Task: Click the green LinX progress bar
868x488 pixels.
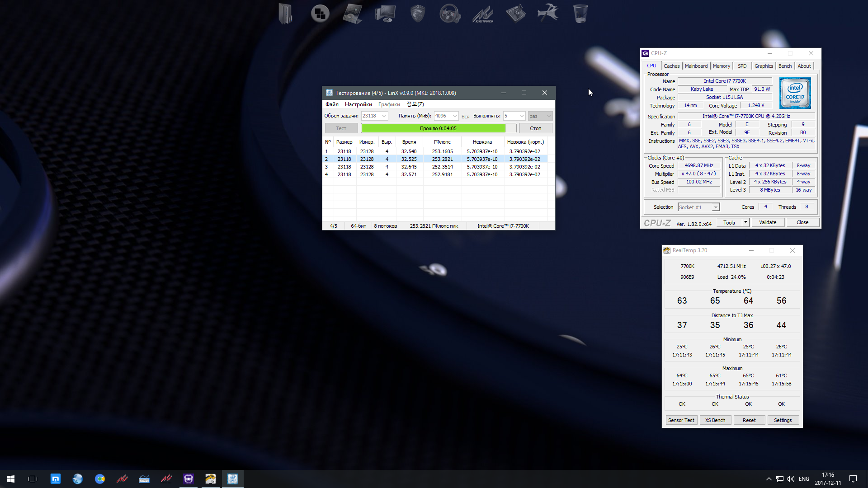Action: click(433, 128)
